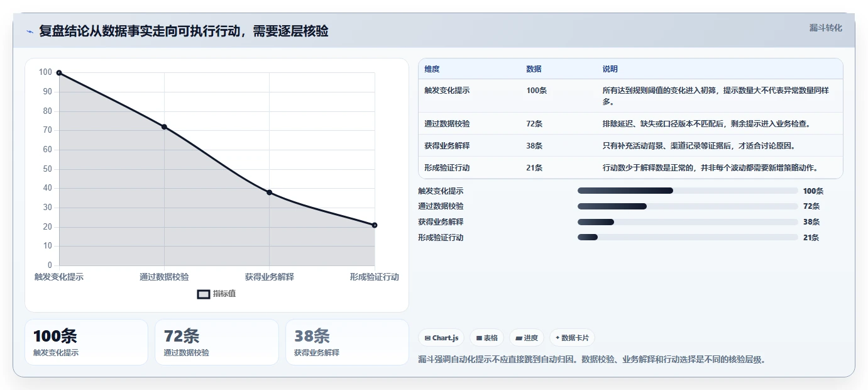Click the description starting 排除延迟、缺失或口径版本
The width and height of the screenshot is (868, 390).
tap(706, 124)
